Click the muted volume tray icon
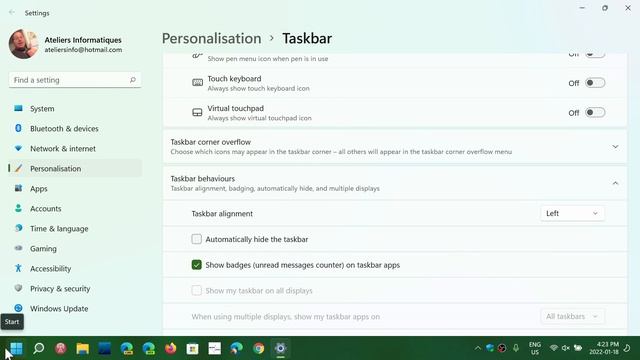 566,348
